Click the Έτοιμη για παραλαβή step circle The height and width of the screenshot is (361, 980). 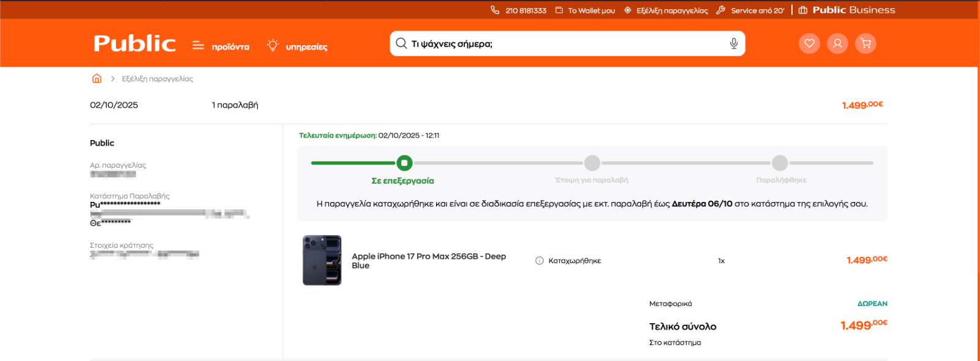click(592, 163)
